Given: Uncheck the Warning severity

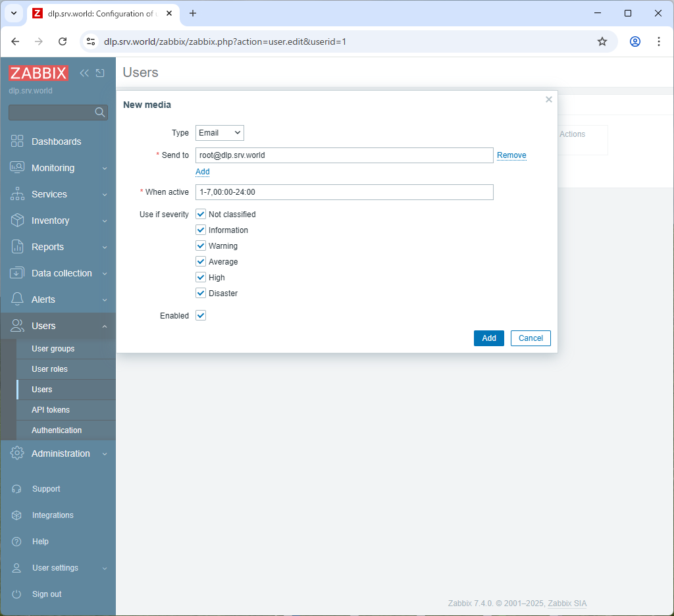Looking at the screenshot, I should tap(201, 245).
